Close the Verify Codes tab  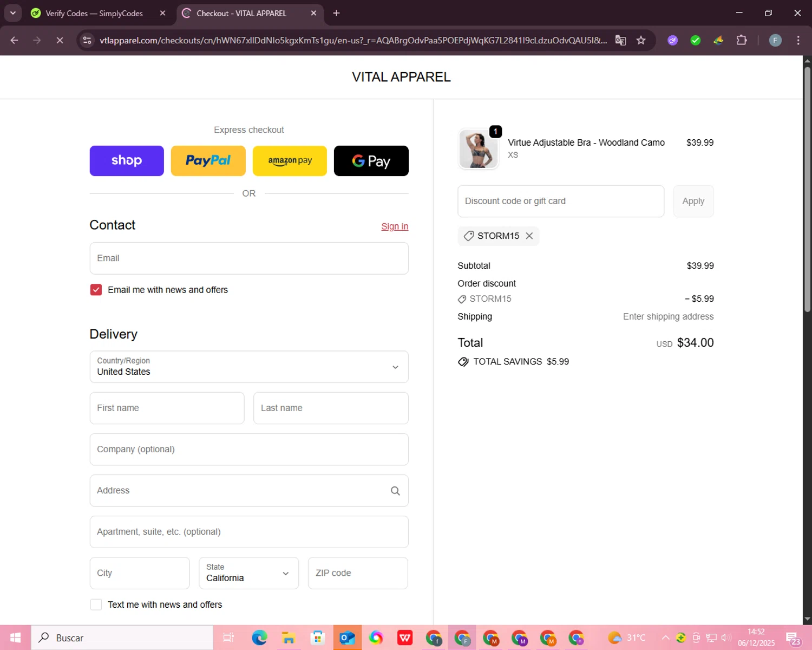point(162,13)
